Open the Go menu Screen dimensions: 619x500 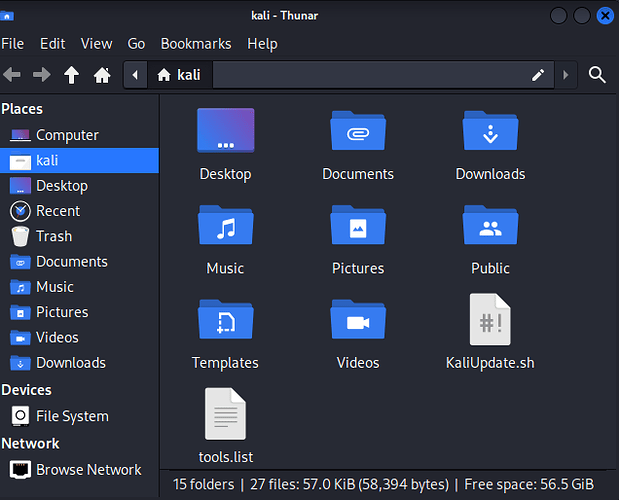click(136, 44)
